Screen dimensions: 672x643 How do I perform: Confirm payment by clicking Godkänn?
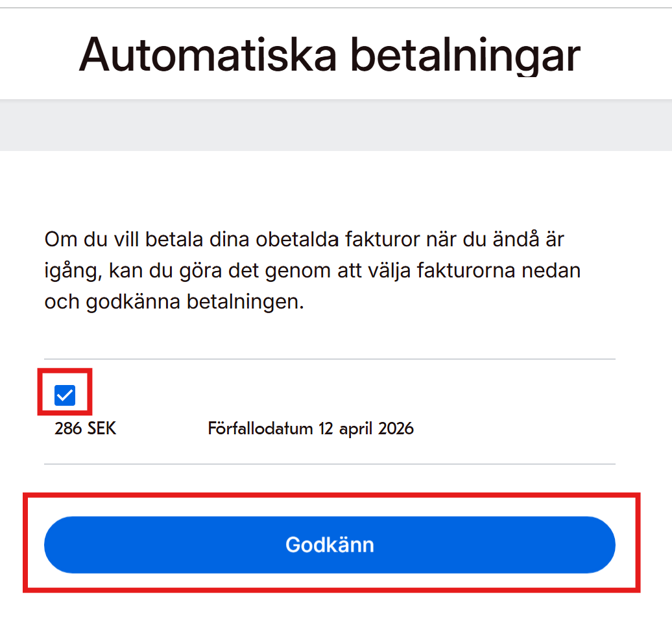330,544
